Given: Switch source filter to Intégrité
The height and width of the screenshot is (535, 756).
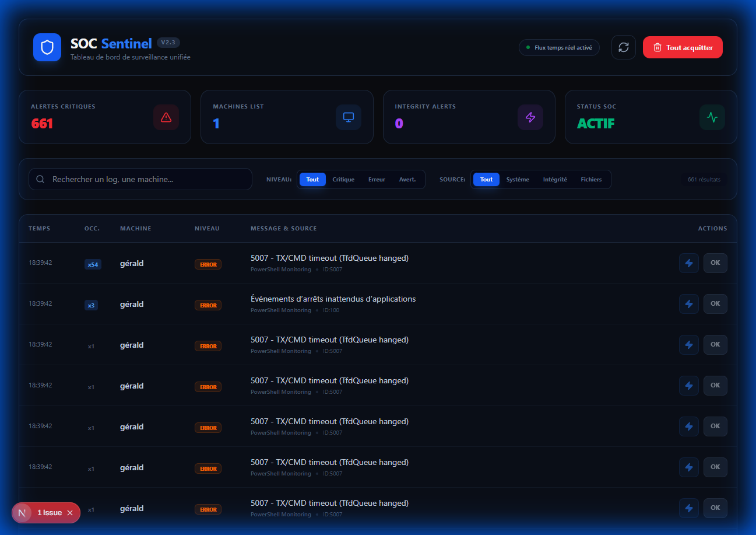Looking at the screenshot, I should [554, 179].
